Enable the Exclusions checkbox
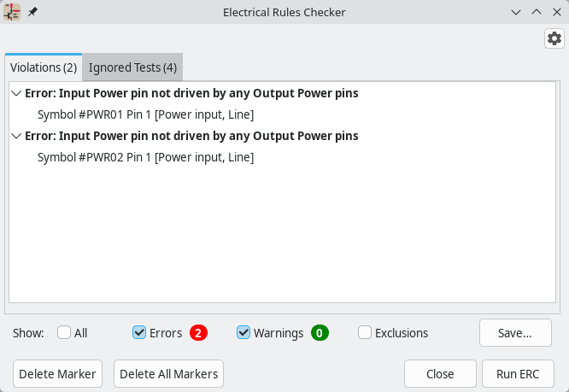 [365, 333]
